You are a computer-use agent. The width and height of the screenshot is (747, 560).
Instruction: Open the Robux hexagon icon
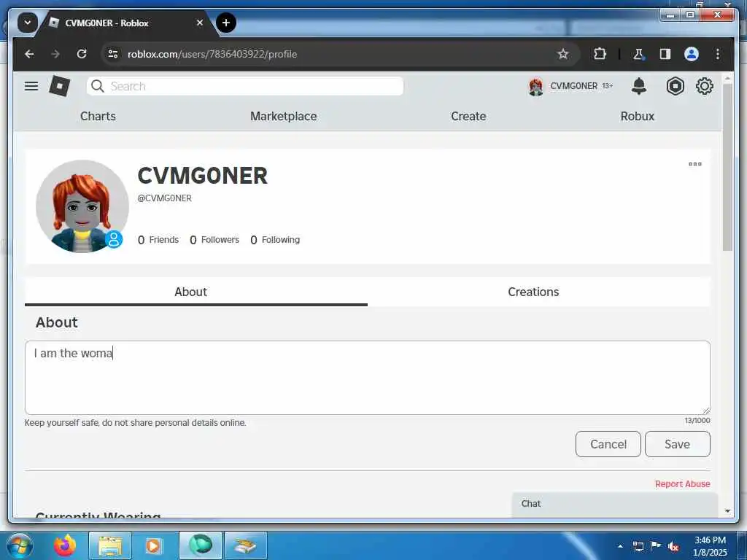675,86
